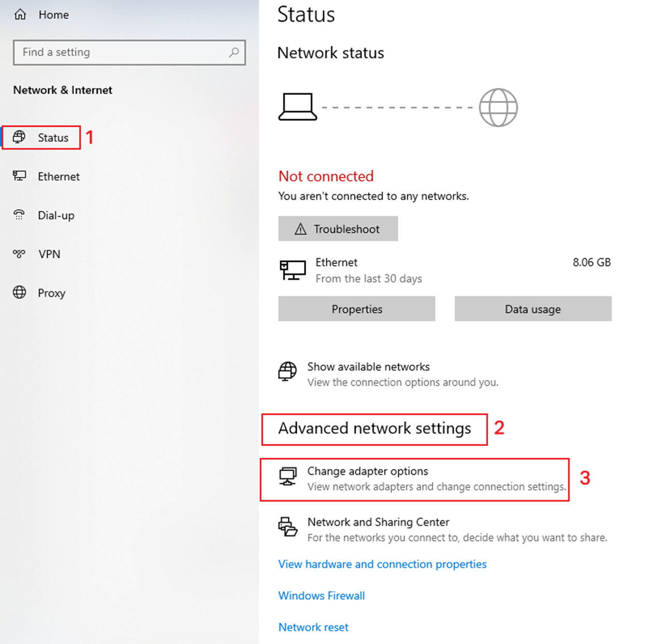Click the Change adapter options icon
This screenshot has width=666, height=644.
(288, 475)
